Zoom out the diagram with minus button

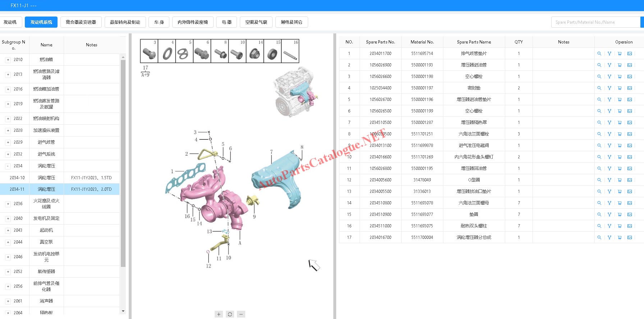(x=241, y=314)
